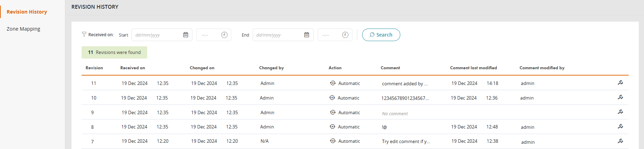Click the Start time input field
Screen dimensions: 644x149
(208, 35)
